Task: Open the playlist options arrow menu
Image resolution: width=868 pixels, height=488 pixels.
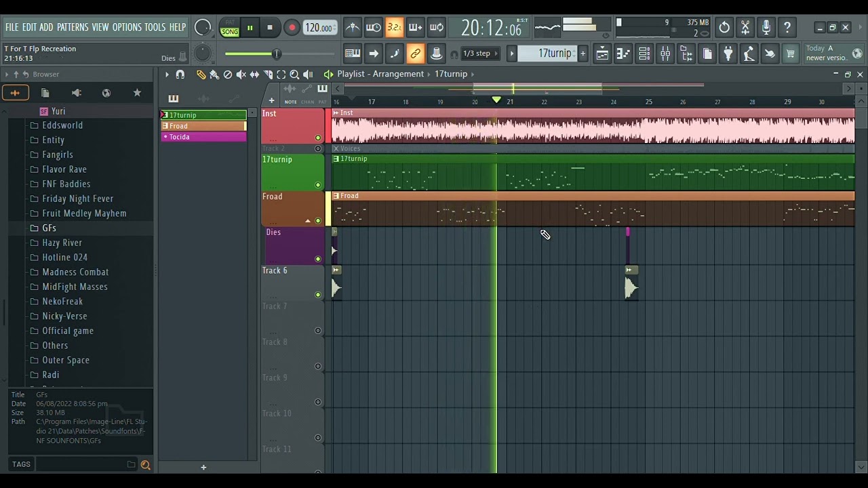Action: [x=167, y=75]
